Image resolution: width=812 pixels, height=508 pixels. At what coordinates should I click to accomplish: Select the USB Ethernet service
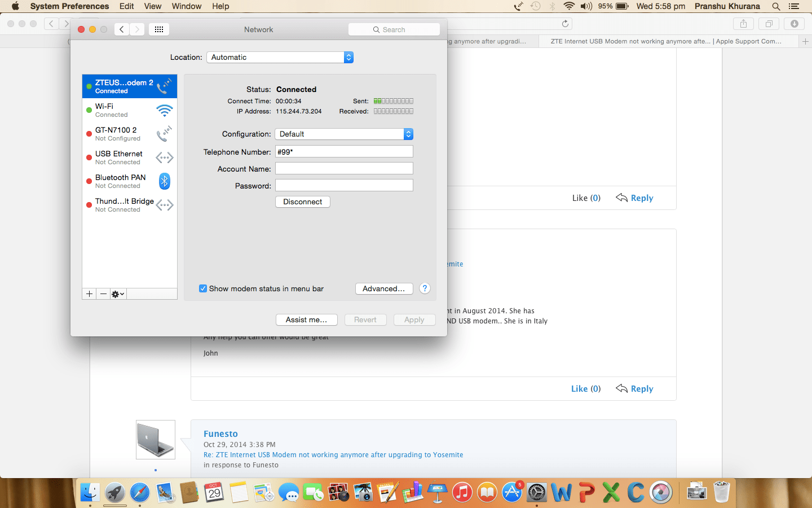(x=130, y=157)
